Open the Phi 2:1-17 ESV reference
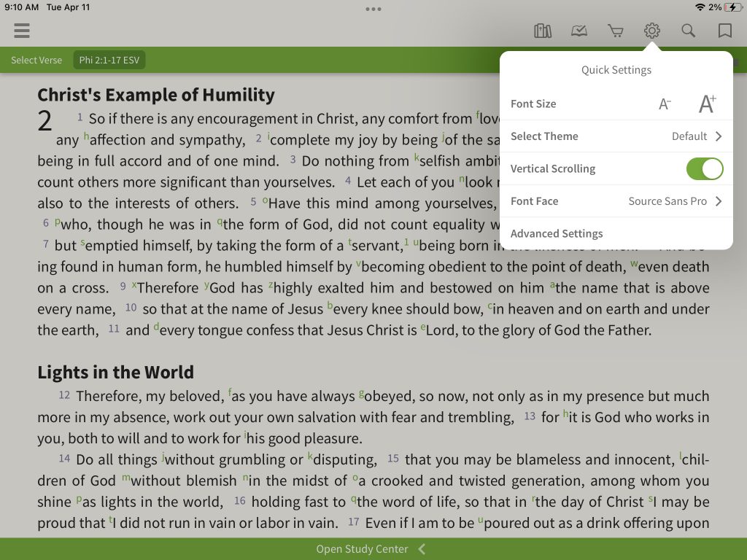The width and height of the screenshot is (747, 560). point(109,60)
